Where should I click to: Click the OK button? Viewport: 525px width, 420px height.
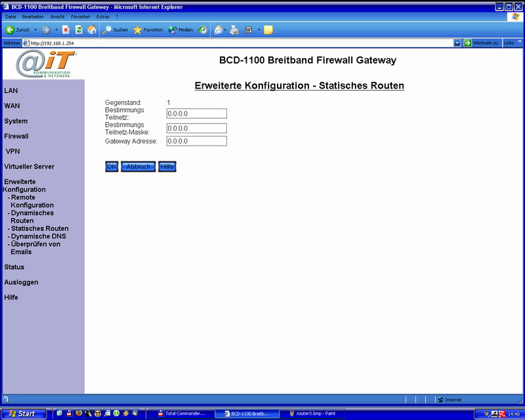click(112, 167)
